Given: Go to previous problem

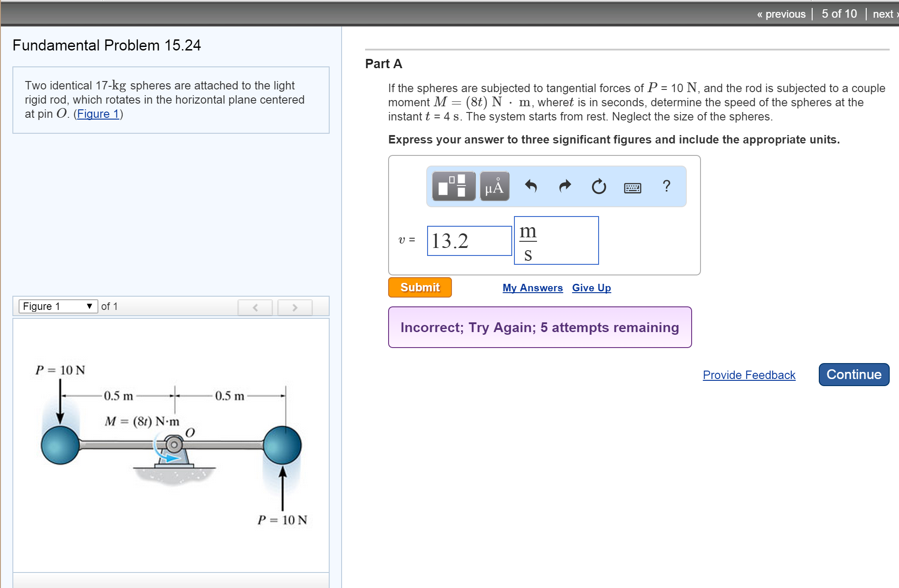Looking at the screenshot, I should (x=781, y=14).
